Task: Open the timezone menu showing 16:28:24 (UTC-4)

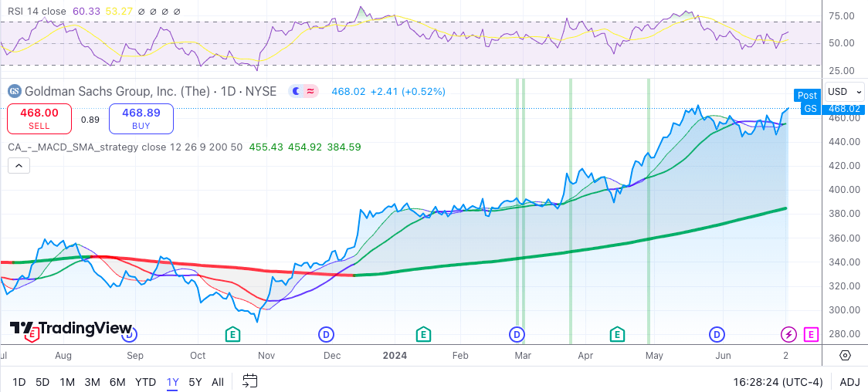Action: point(778,382)
